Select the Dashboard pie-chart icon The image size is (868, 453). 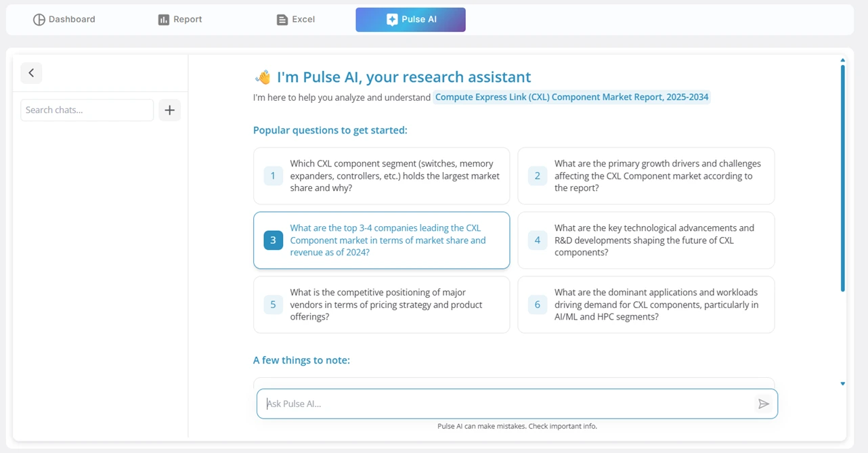click(39, 19)
